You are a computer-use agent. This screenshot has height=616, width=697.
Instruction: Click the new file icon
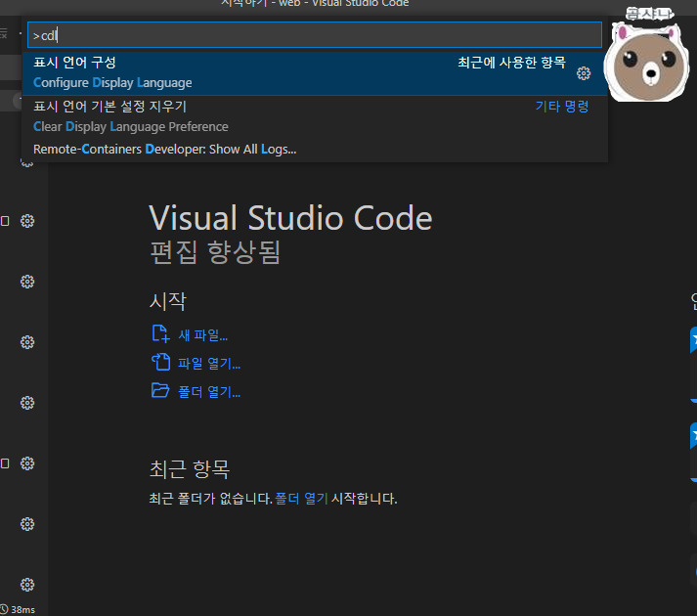coord(160,334)
